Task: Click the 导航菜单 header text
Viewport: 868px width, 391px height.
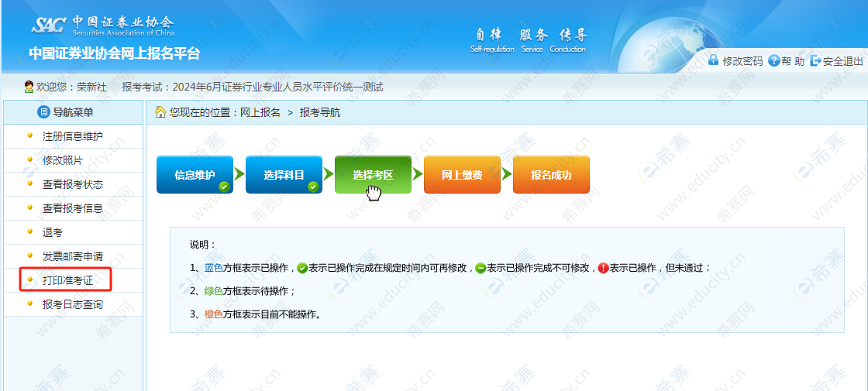Action: point(73,113)
